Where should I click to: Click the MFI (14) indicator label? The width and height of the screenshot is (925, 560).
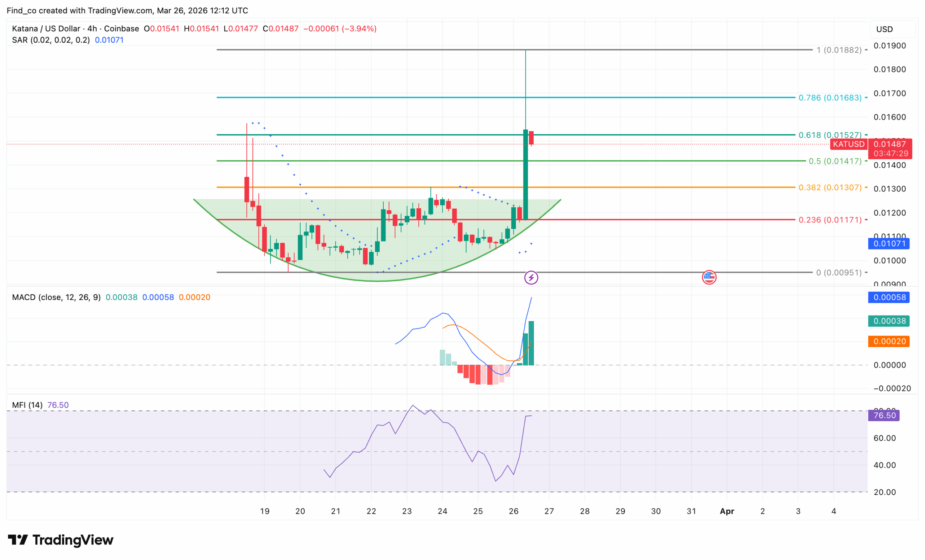pyautogui.click(x=27, y=405)
